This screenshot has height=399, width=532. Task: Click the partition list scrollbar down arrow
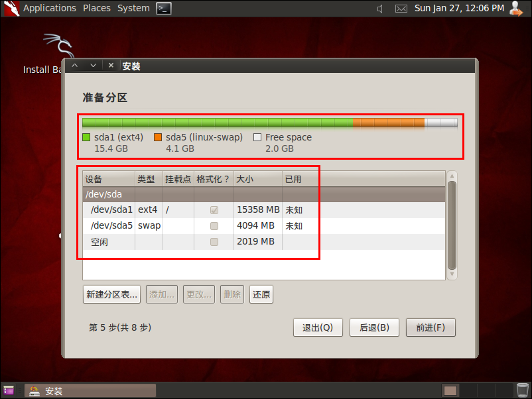point(452,274)
